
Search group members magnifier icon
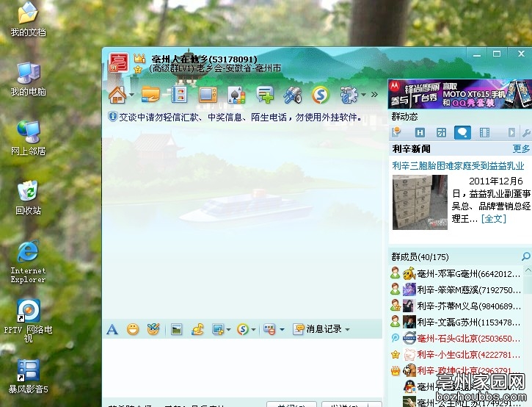coord(526,256)
